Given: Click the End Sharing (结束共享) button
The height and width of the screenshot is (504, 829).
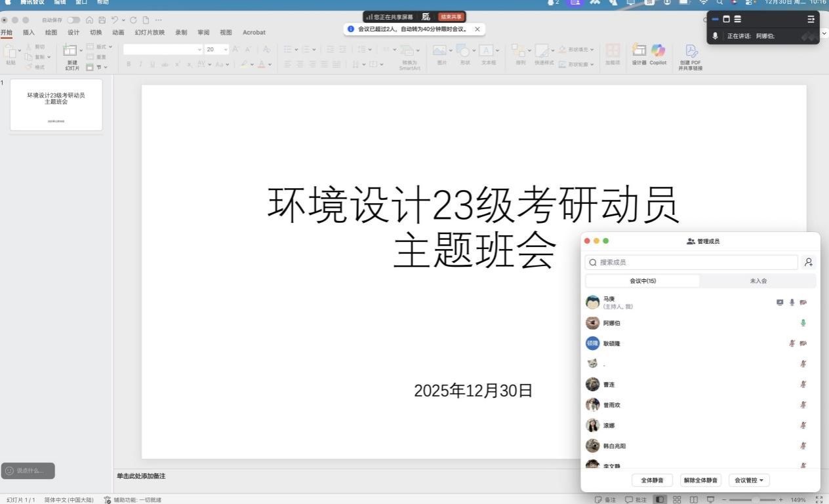Looking at the screenshot, I should [451, 17].
